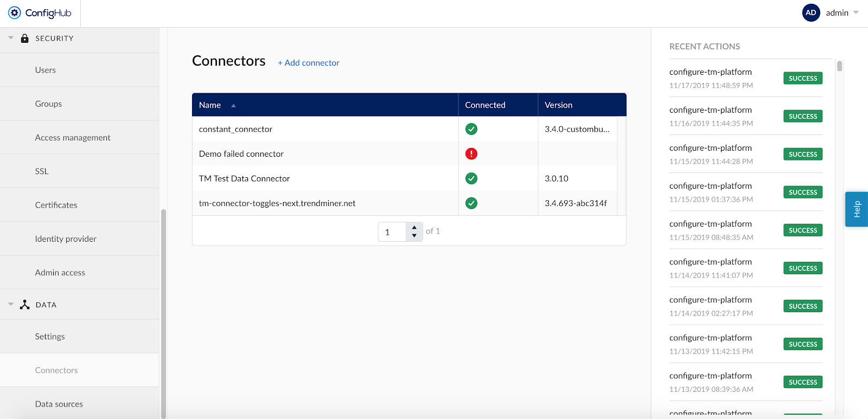
Task: Click the green check for TM Test Data Connector
Action: (x=471, y=178)
